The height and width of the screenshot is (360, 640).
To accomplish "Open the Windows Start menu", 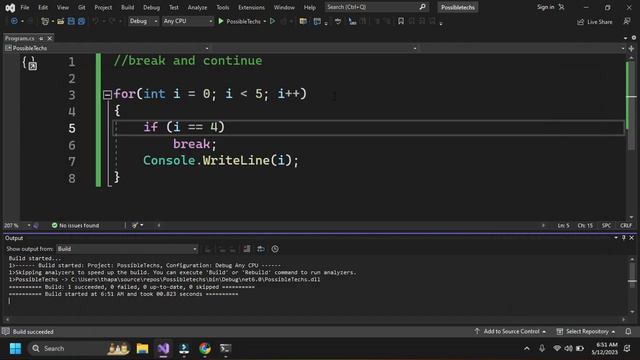I will coord(16,348).
